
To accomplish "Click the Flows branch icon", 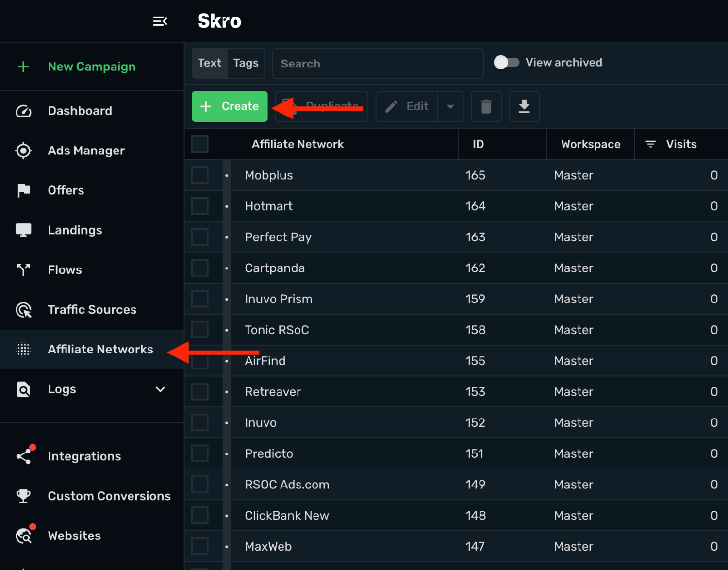I will coord(23,270).
